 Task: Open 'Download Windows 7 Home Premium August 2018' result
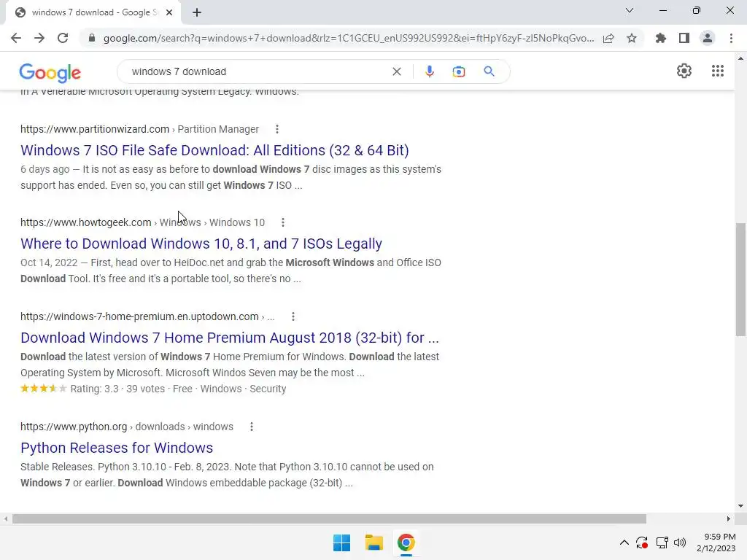(230, 338)
